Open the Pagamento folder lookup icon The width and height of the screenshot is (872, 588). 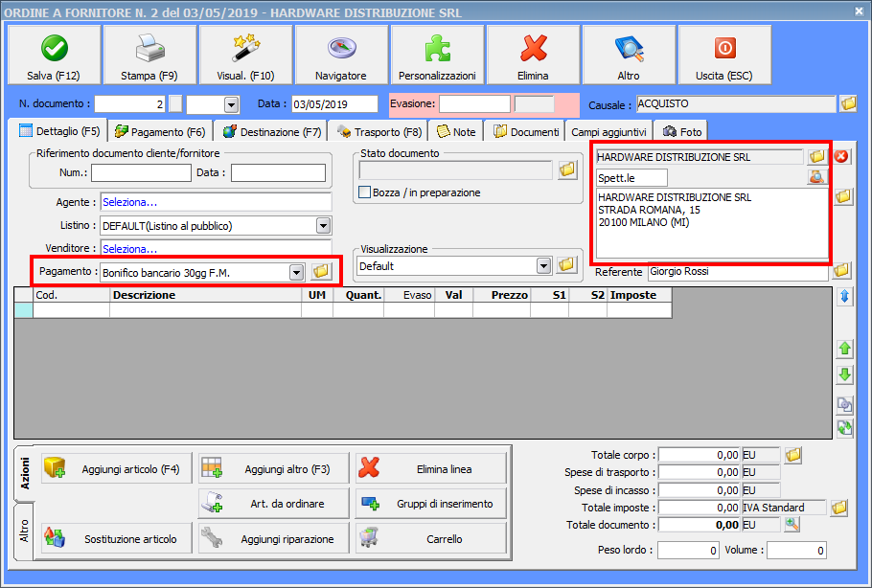tap(321, 271)
